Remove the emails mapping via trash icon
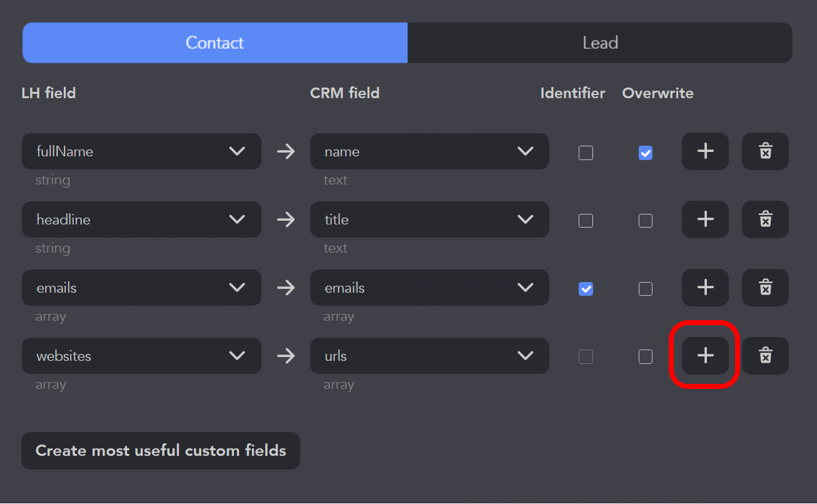817x504 pixels. [x=765, y=288]
